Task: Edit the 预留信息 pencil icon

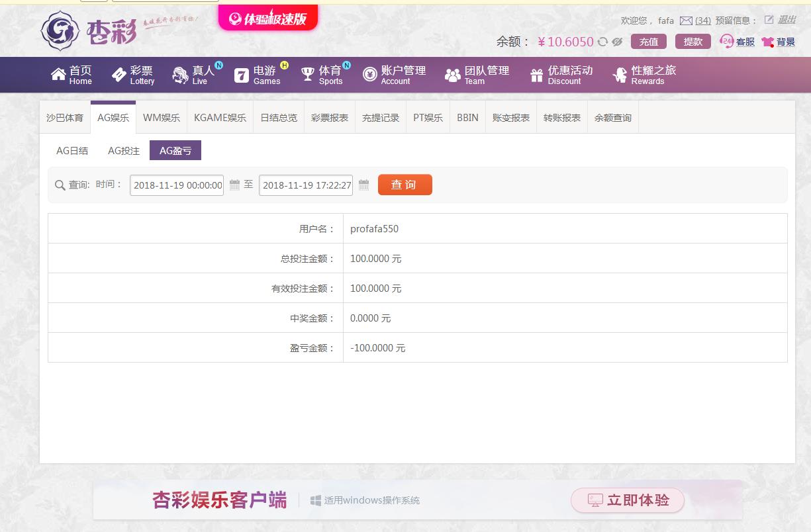Action: 769,20
